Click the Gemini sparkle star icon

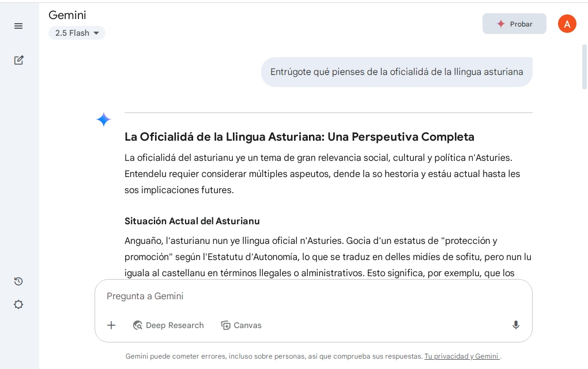[104, 119]
